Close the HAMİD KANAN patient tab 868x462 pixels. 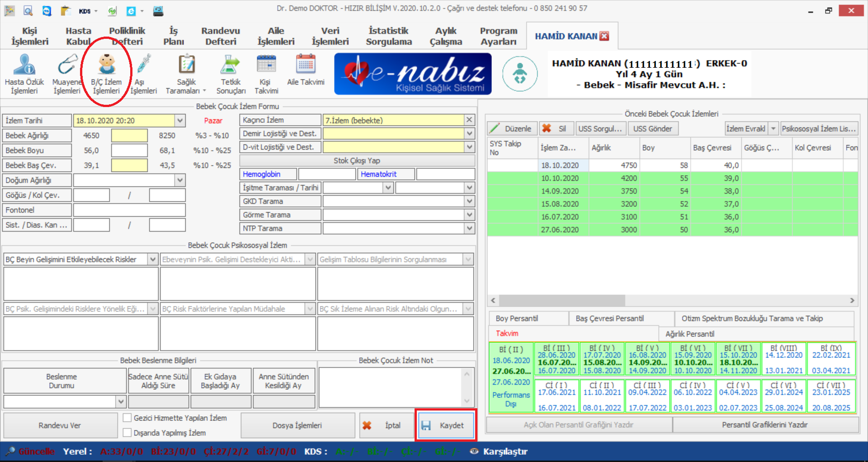604,36
